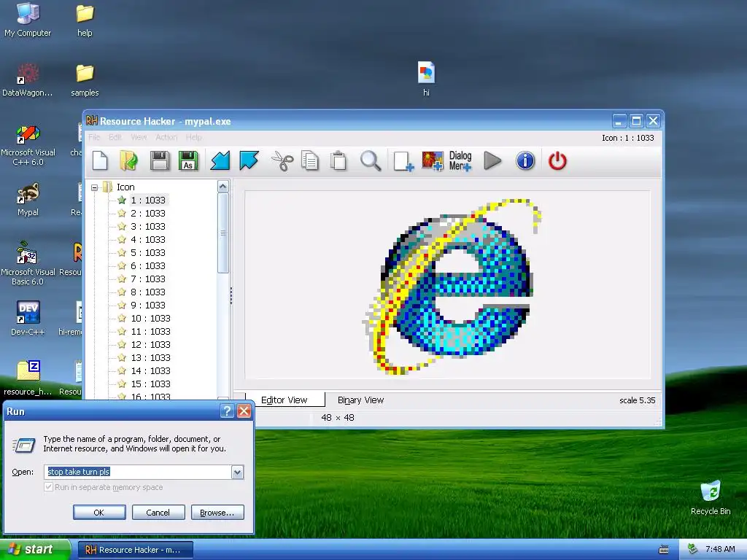The image size is (747, 560).
Task: Select icon resource 12 : 1033
Action: click(x=150, y=344)
